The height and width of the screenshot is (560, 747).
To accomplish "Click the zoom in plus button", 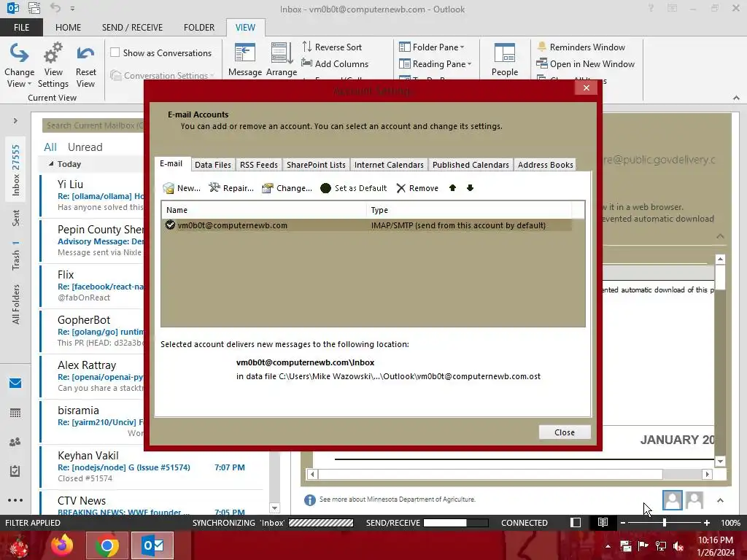I will pyautogui.click(x=706, y=523).
